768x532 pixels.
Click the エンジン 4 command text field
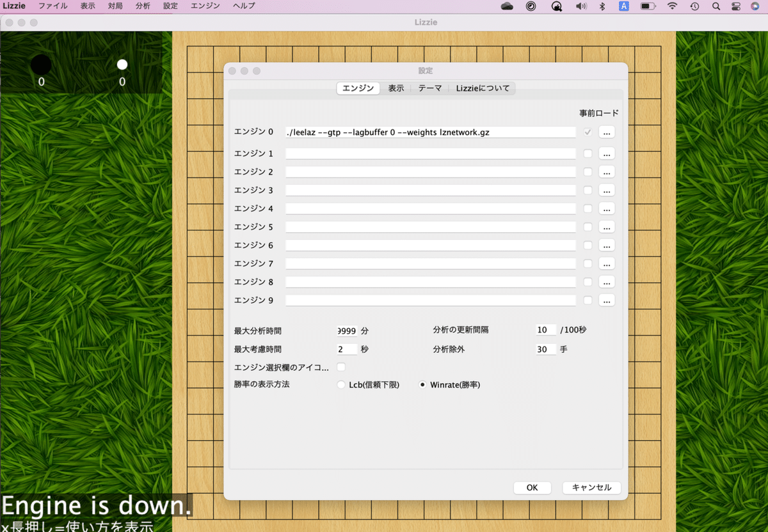pyautogui.click(x=431, y=208)
